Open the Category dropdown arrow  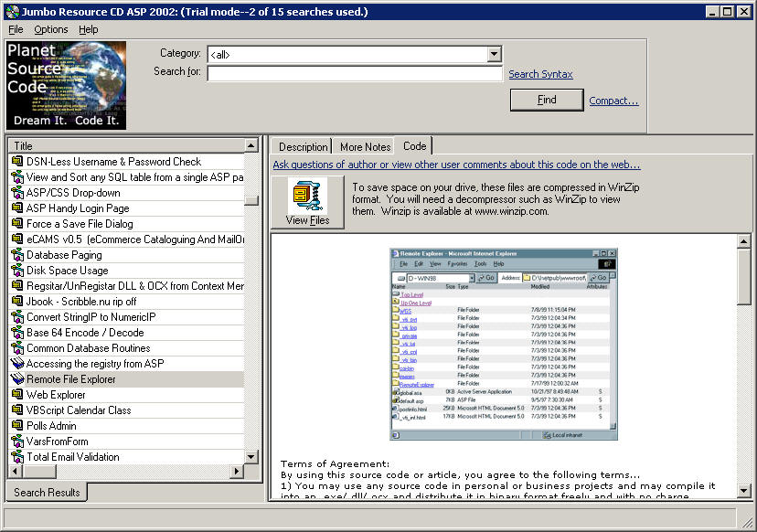click(x=494, y=54)
